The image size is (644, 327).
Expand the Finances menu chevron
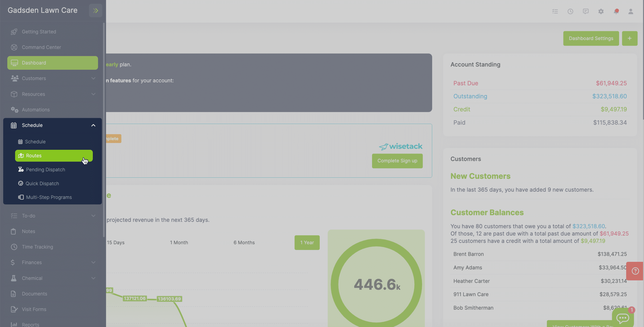click(93, 262)
